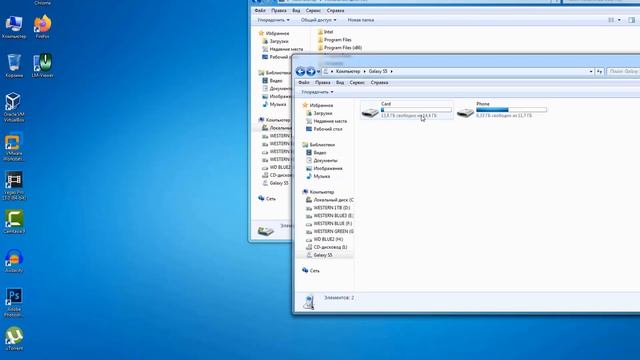This screenshot has width=640, height=360.
Task: Open the Phone storage drive
Action: [x=502, y=110]
